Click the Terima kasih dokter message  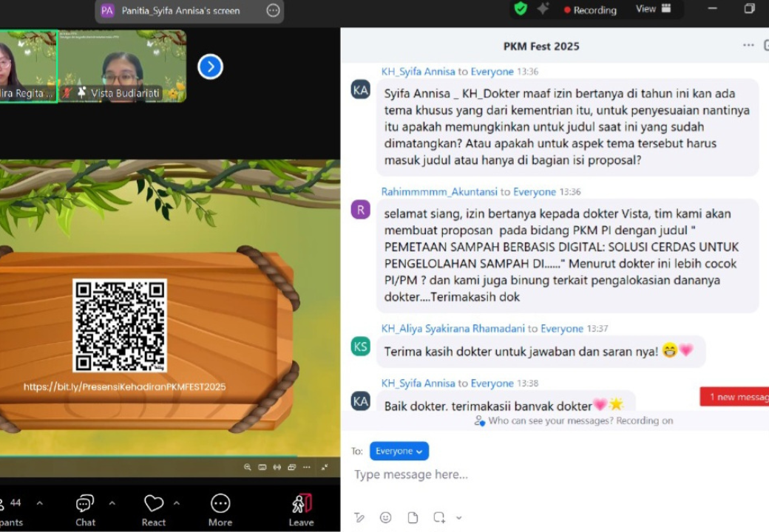point(541,351)
